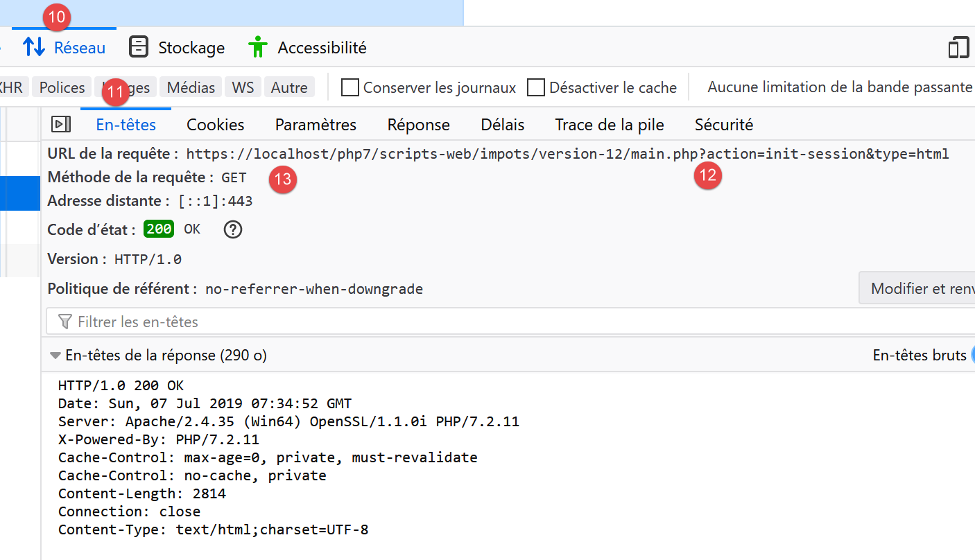This screenshot has height=560, width=975.
Task: Switch to the Réponse tab
Action: [418, 125]
